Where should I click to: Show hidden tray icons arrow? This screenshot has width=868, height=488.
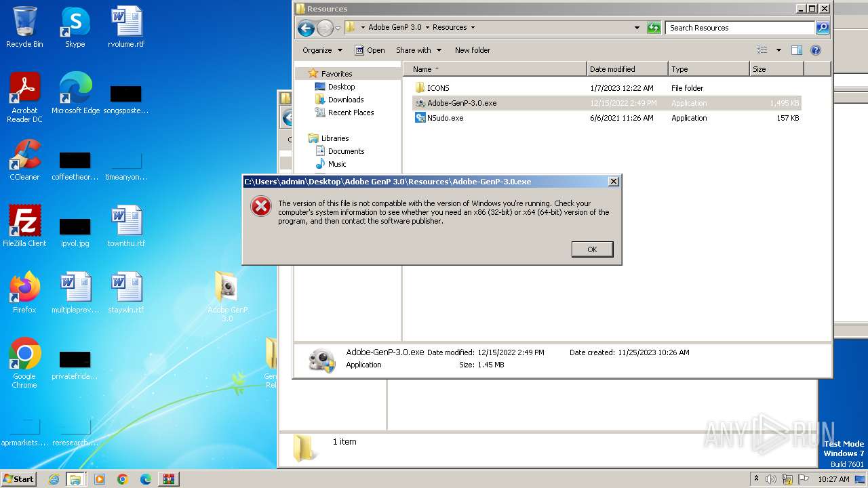click(x=756, y=479)
